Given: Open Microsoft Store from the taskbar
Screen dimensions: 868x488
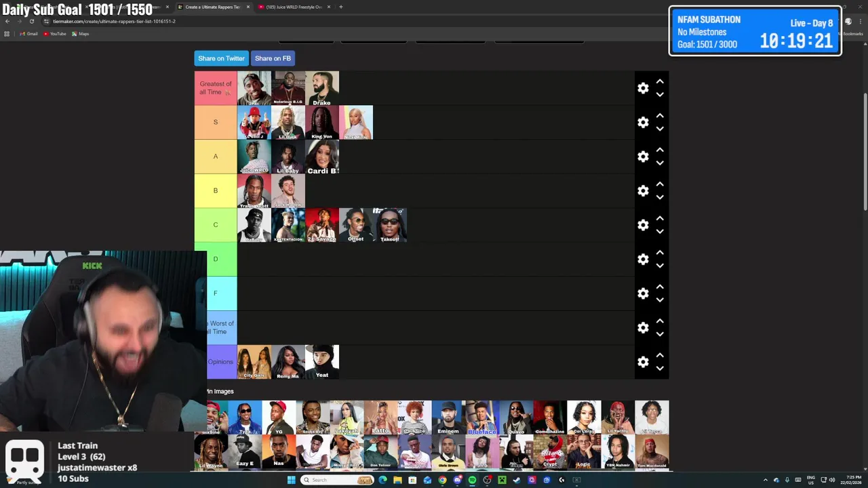Looking at the screenshot, I should (x=412, y=480).
